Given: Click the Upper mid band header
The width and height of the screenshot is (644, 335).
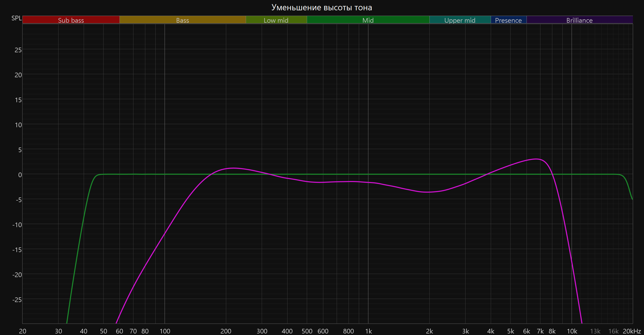Looking at the screenshot, I should point(460,20).
